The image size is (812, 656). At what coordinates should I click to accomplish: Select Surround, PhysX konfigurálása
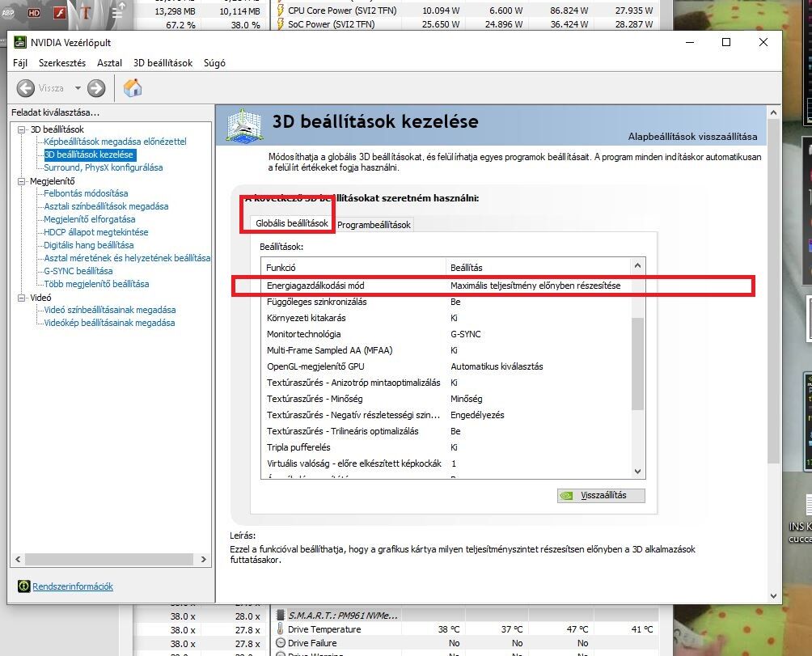(103, 167)
